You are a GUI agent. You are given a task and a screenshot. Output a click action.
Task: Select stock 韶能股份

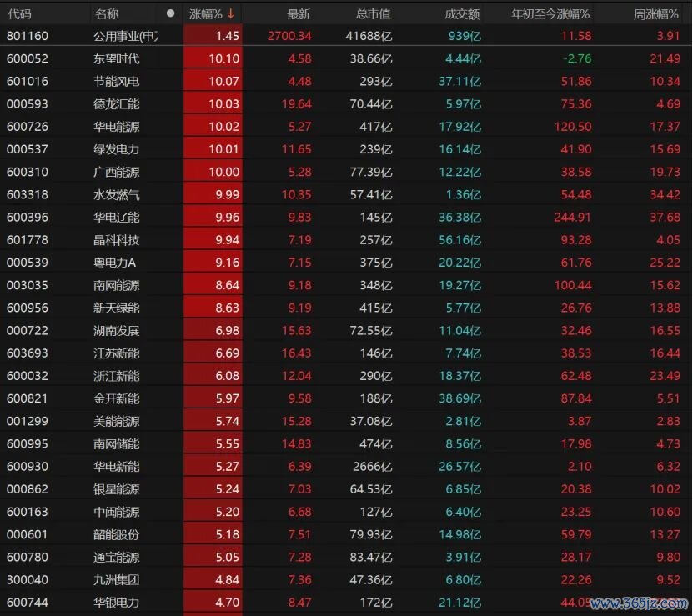point(116,534)
